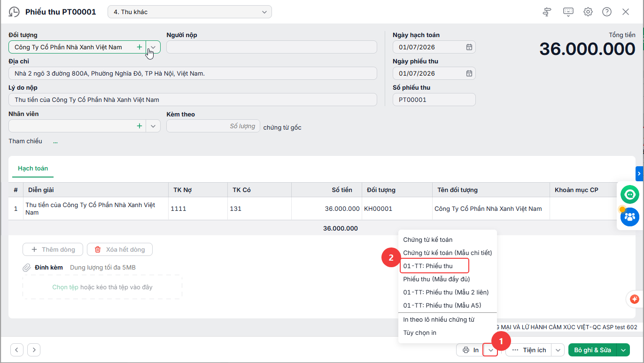This screenshot has width=644, height=363.
Task: Select Chứng từ kế toán (Mẫu chi tiết)
Action: pyautogui.click(x=447, y=253)
